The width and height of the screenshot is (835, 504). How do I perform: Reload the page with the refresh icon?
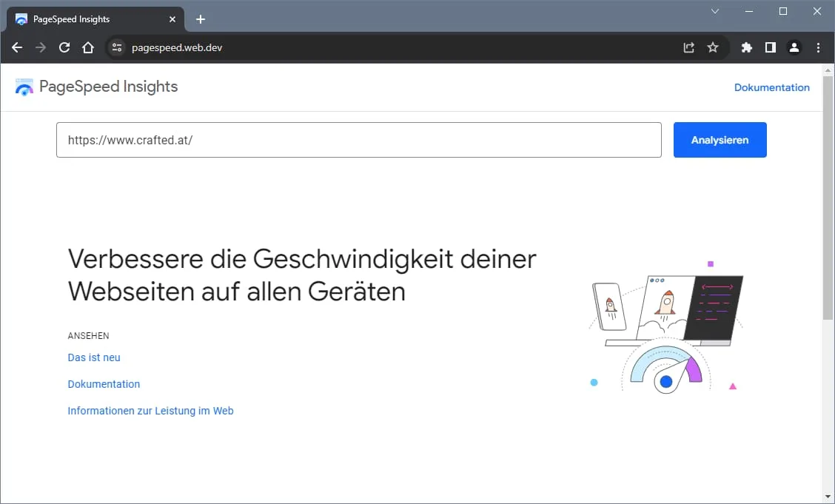pos(64,48)
